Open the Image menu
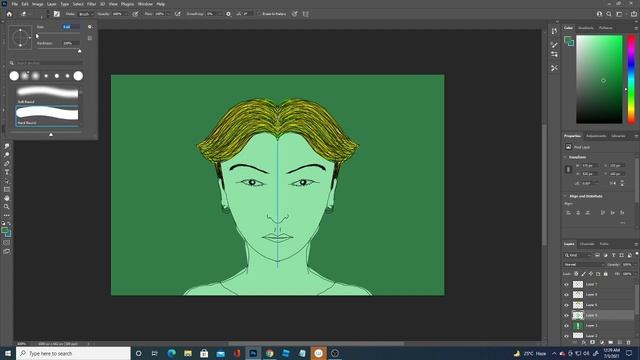 [x=38, y=4]
